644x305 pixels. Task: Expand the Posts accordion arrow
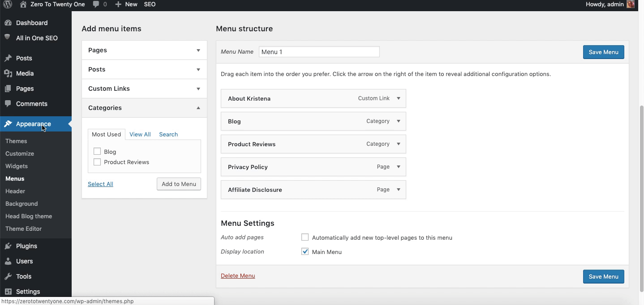pos(198,69)
